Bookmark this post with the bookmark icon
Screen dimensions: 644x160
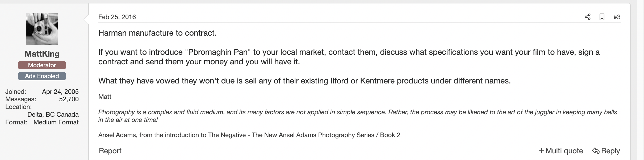602,17
